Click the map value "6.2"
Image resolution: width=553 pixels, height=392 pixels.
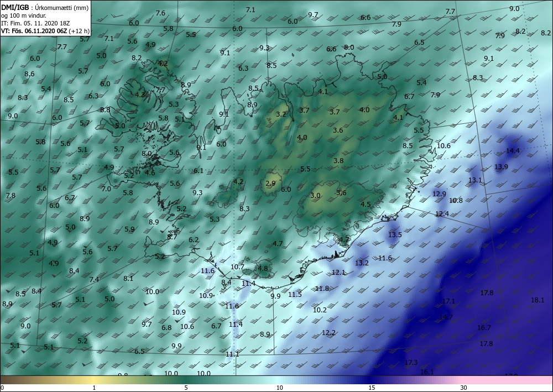(194, 240)
